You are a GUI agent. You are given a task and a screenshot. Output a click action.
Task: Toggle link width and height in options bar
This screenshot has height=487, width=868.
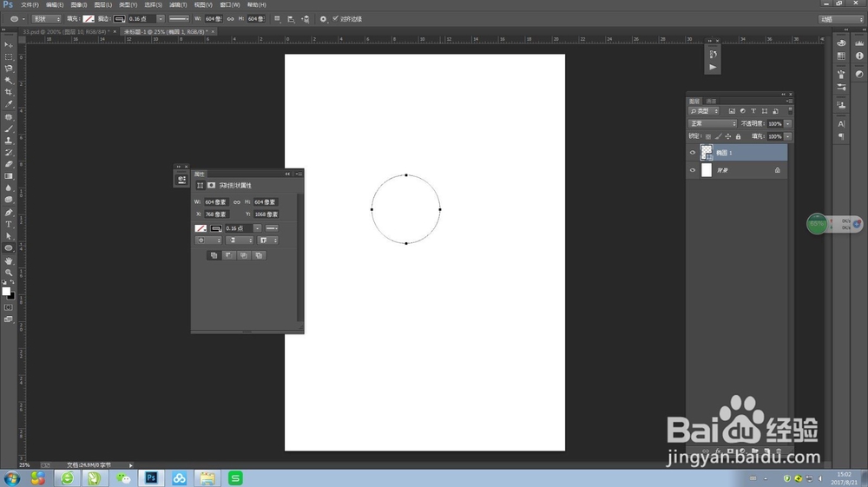230,19
